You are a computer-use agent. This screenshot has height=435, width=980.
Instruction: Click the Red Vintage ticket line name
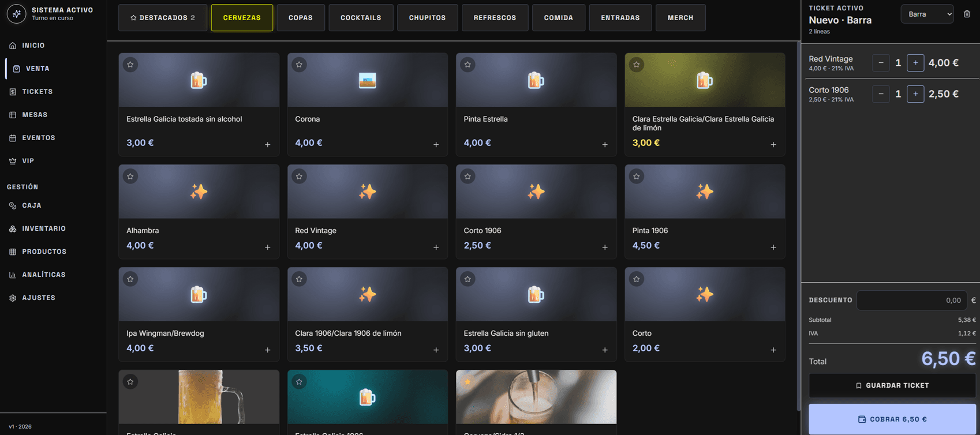[831, 59]
